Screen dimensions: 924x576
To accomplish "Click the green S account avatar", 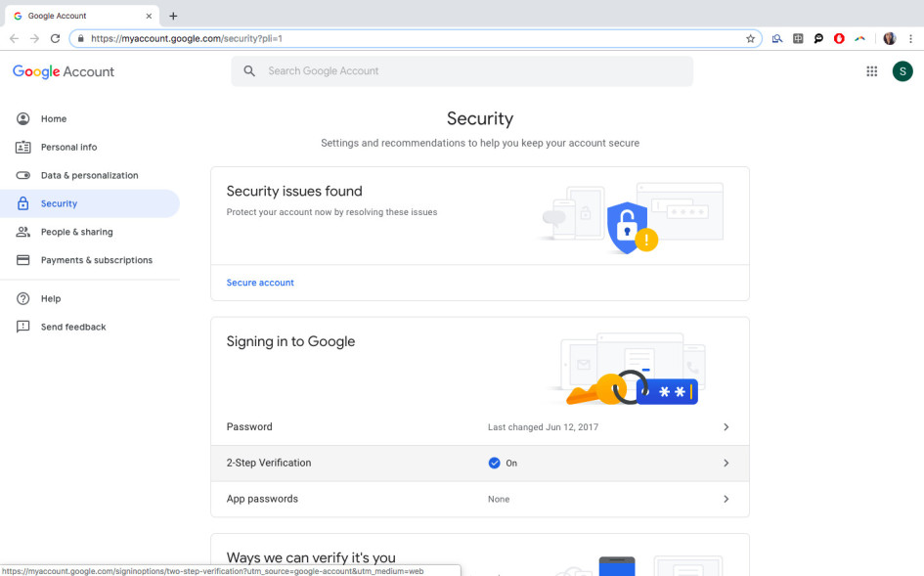I will (x=902, y=71).
